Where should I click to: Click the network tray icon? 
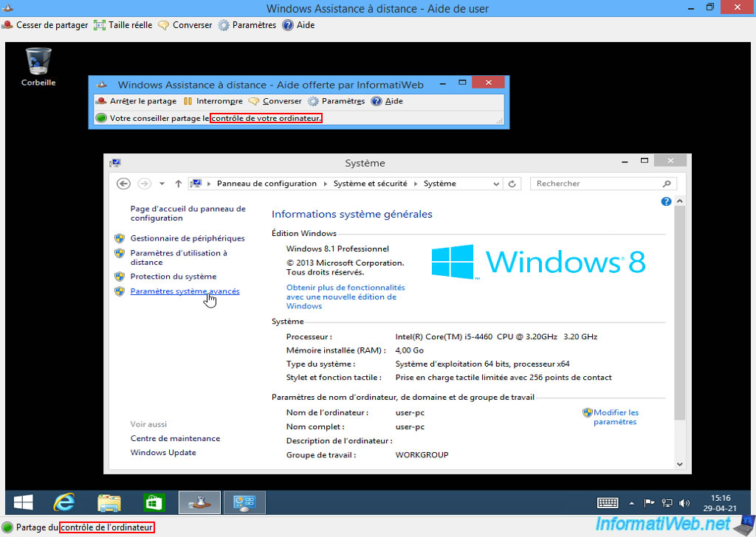[x=667, y=503]
